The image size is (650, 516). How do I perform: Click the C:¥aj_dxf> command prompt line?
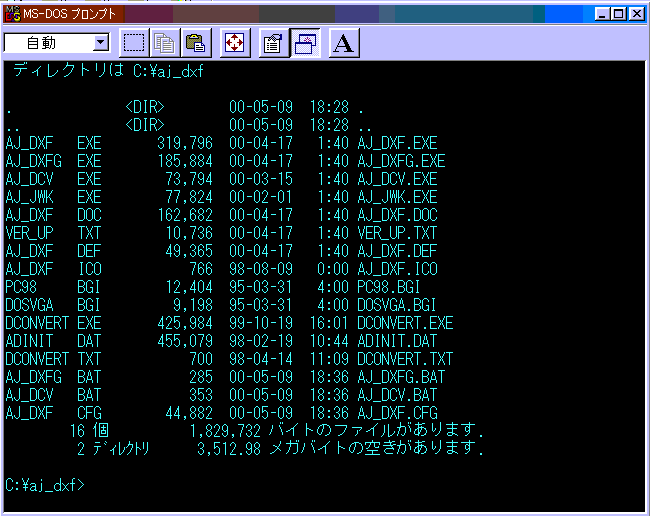pyautogui.click(x=45, y=485)
